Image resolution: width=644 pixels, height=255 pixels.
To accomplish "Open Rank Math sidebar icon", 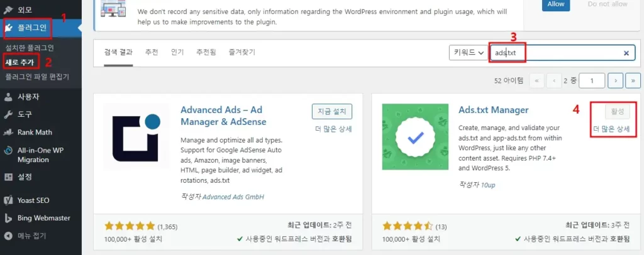I will 8,133.
